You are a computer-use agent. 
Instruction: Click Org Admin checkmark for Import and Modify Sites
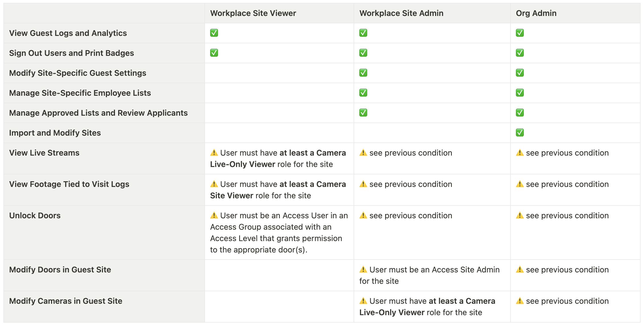(520, 133)
